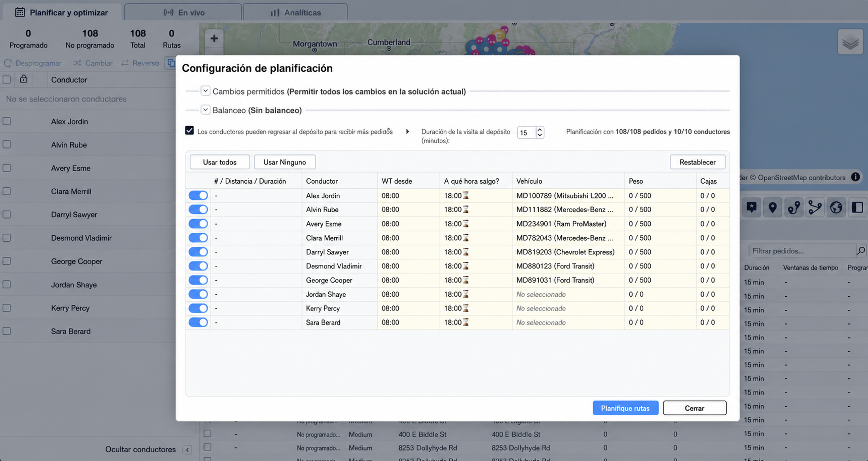Click Planifique rutas button

click(x=625, y=408)
